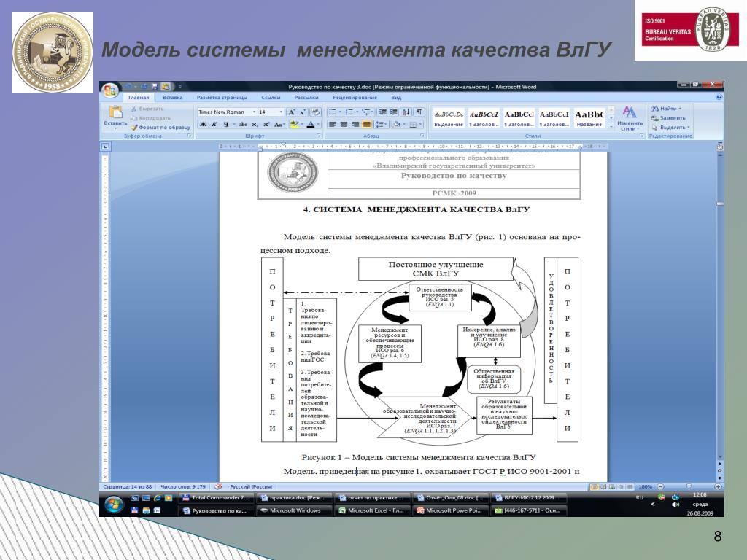Click the sort icon in Абзац group

pos(406,112)
